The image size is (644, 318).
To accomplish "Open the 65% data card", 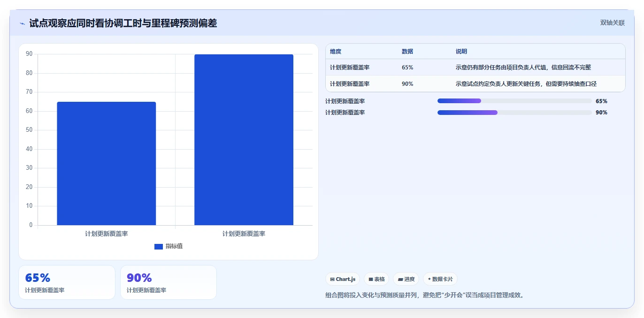I will click(67, 282).
